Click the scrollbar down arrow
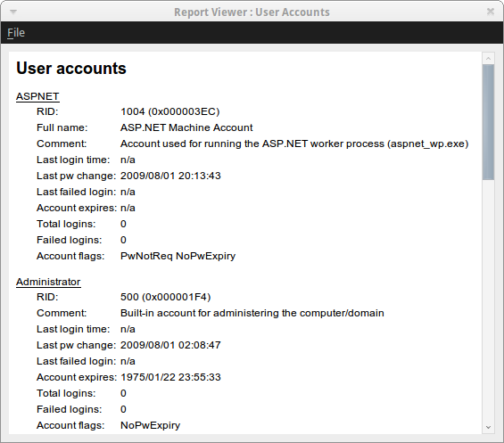Screen dimensions: 504x443 point(488,427)
